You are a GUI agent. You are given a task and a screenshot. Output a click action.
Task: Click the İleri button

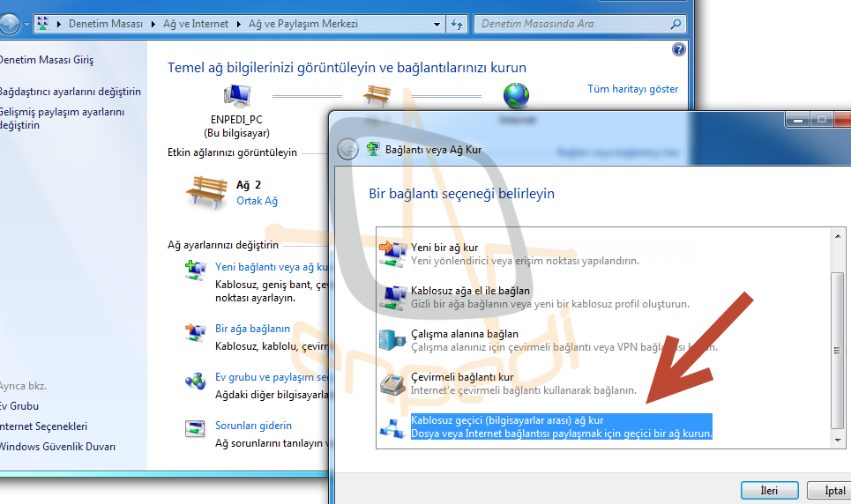point(769,491)
